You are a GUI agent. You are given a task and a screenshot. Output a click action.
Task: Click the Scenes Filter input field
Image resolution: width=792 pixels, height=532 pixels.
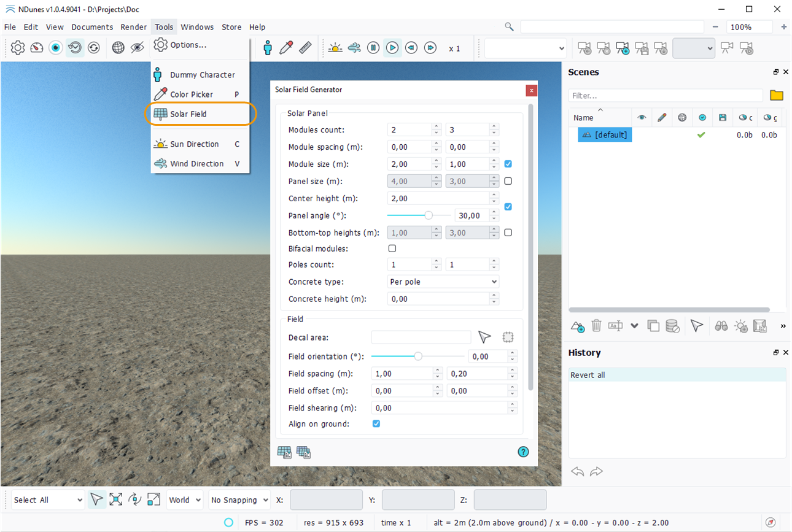pyautogui.click(x=666, y=96)
